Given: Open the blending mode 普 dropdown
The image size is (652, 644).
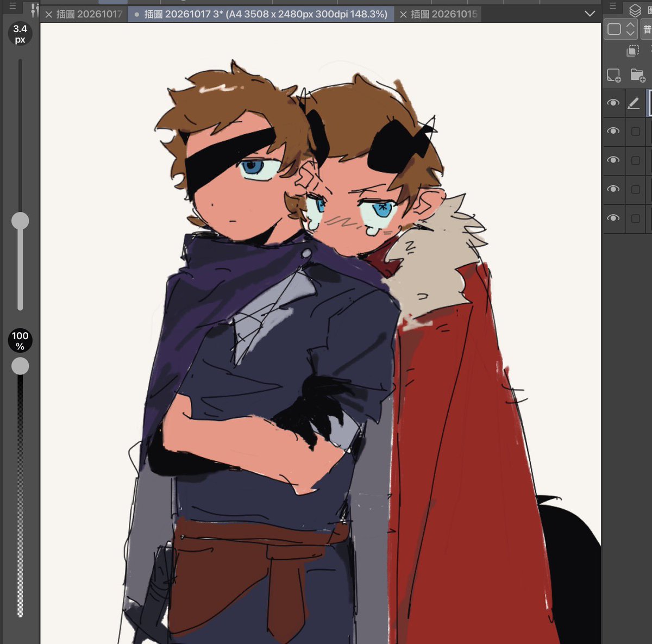Looking at the screenshot, I should tap(647, 29).
